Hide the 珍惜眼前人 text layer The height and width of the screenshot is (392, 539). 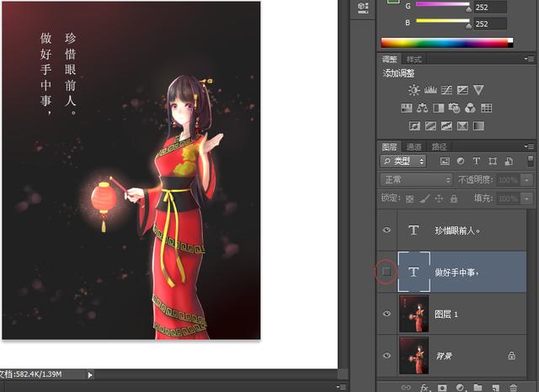click(387, 230)
